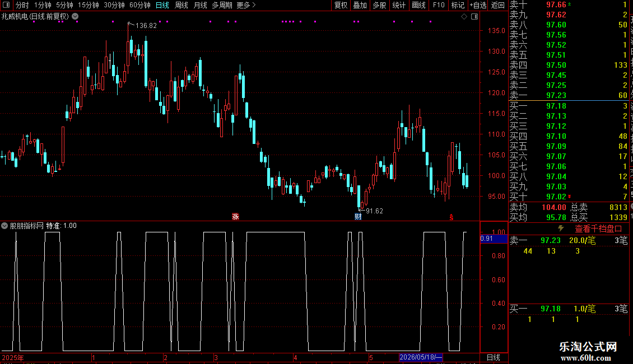Screen dimensions: 633x364
Task: Click the 财 financial marker on chart
Action: coord(358,217)
